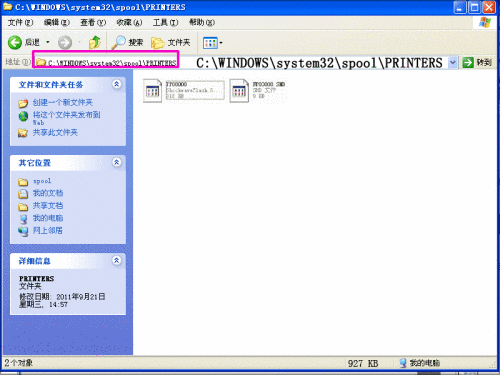Click inside the address path field

[x=242, y=62]
